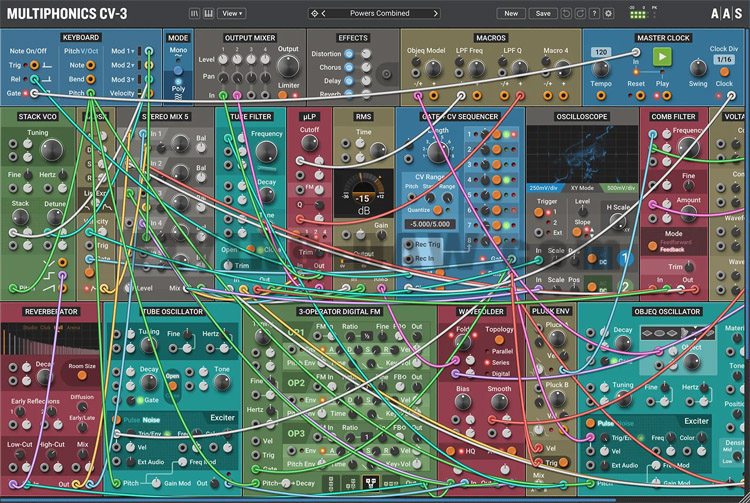Click the AAS logo
The image size is (750, 503).
727,13
